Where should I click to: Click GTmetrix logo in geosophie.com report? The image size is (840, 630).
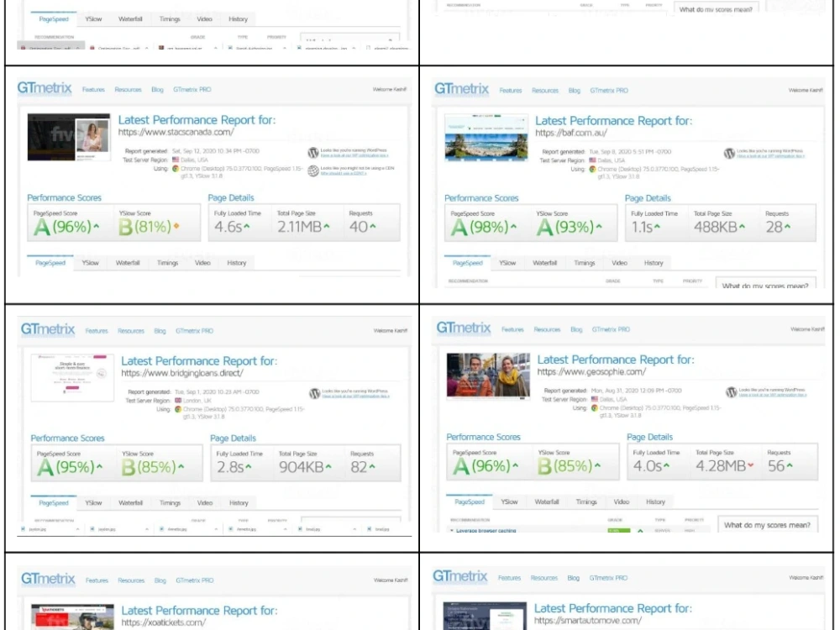tap(464, 328)
